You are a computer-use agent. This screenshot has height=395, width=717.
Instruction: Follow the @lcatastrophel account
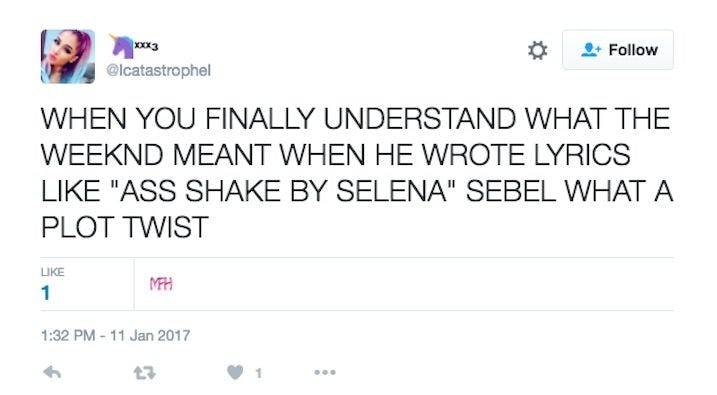click(618, 50)
